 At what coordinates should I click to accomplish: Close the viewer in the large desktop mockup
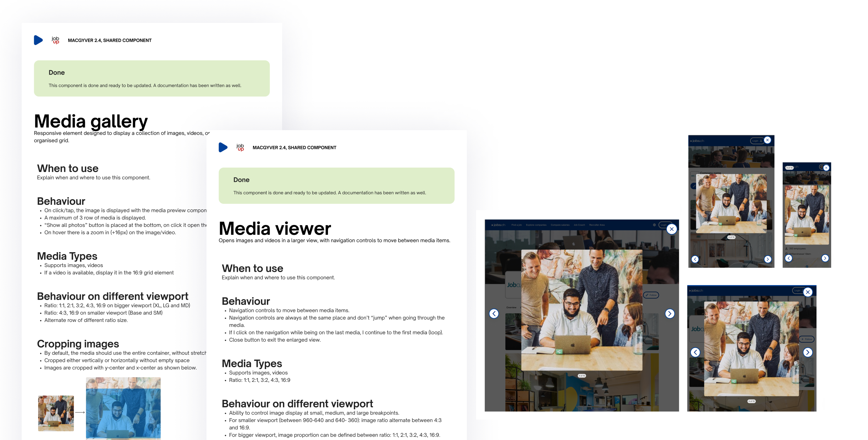[671, 229]
